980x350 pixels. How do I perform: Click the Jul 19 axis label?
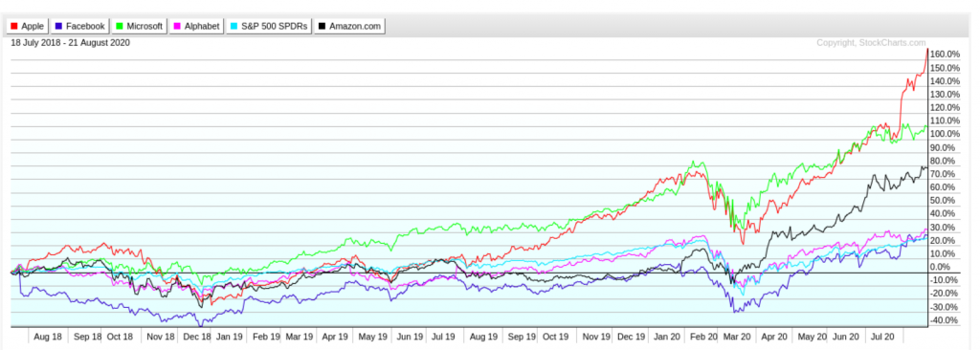444,337
